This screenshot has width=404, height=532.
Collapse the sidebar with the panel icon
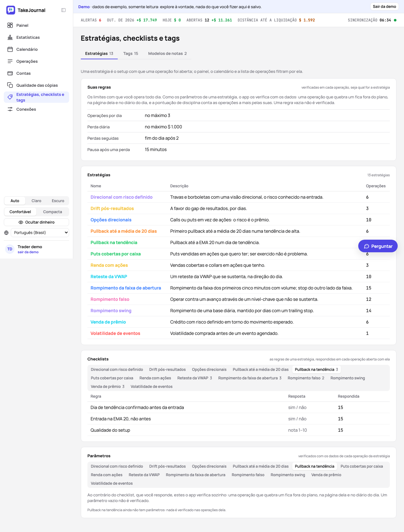pos(63,10)
